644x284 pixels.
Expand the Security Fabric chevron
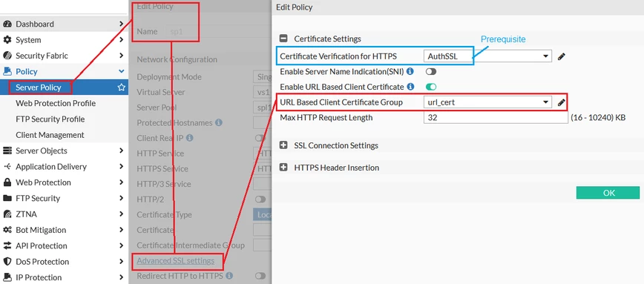click(121, 56)
